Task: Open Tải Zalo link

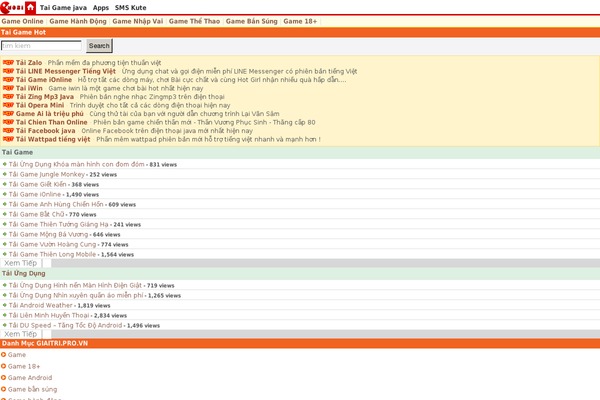Action: [29, 63]
